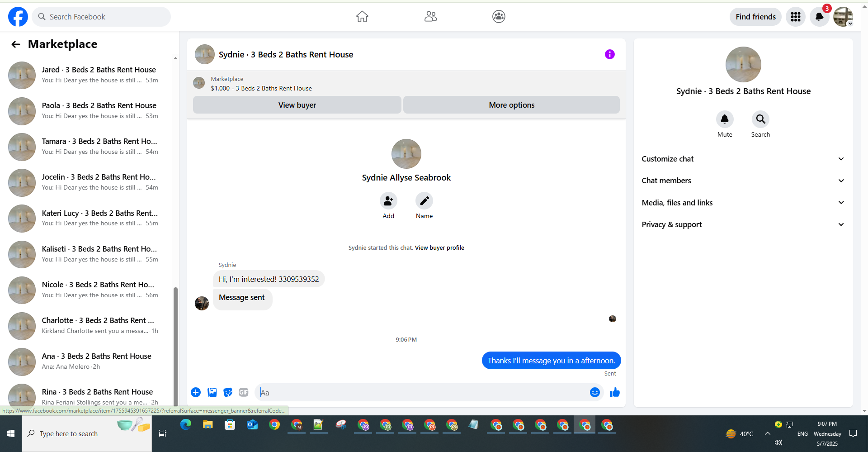Open Ana conversation in chat list

coord(87,362)
